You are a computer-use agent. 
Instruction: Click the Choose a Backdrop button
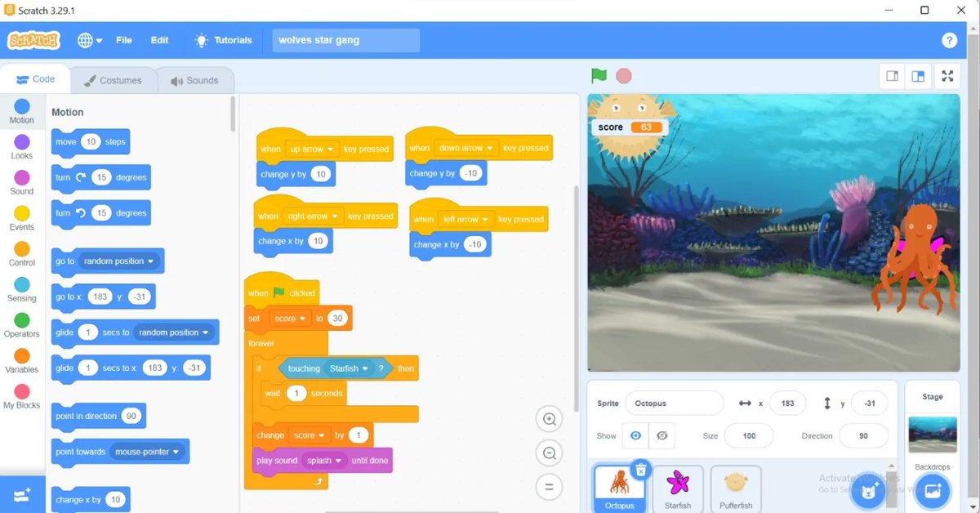933,492
